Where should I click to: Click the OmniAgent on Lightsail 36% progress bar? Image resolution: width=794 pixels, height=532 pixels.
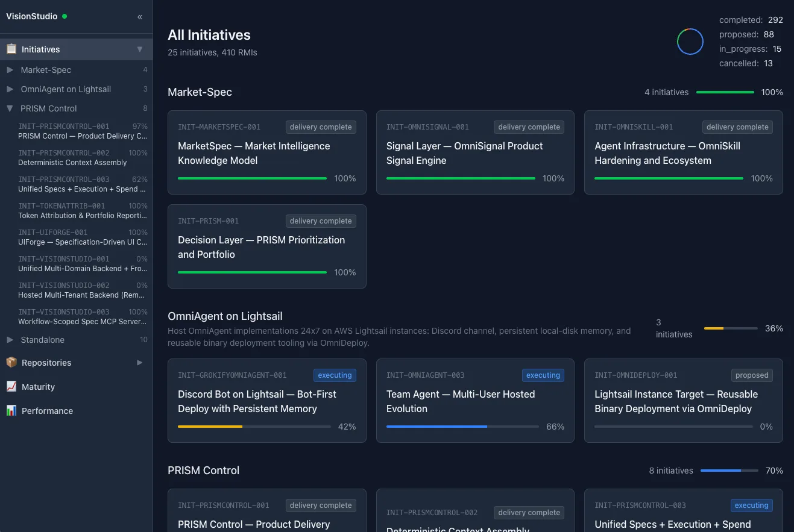tap(731, 328)
